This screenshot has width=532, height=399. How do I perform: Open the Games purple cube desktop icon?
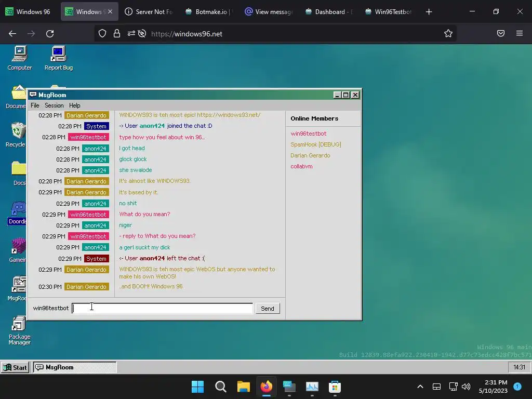[x=18, y=250]
